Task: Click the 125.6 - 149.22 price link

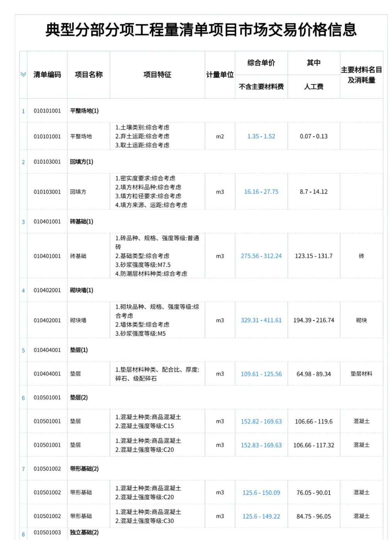Action: pyautogui.click(x=261, y=517)
